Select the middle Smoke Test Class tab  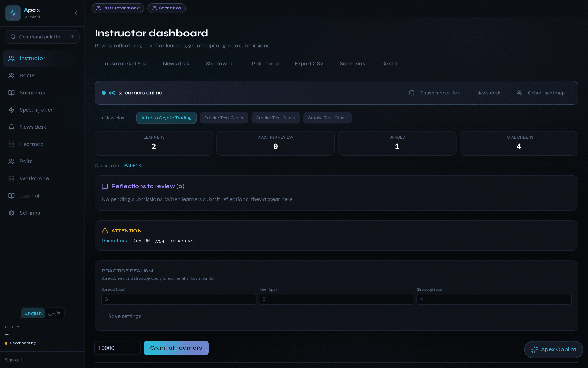coord(276,118)
